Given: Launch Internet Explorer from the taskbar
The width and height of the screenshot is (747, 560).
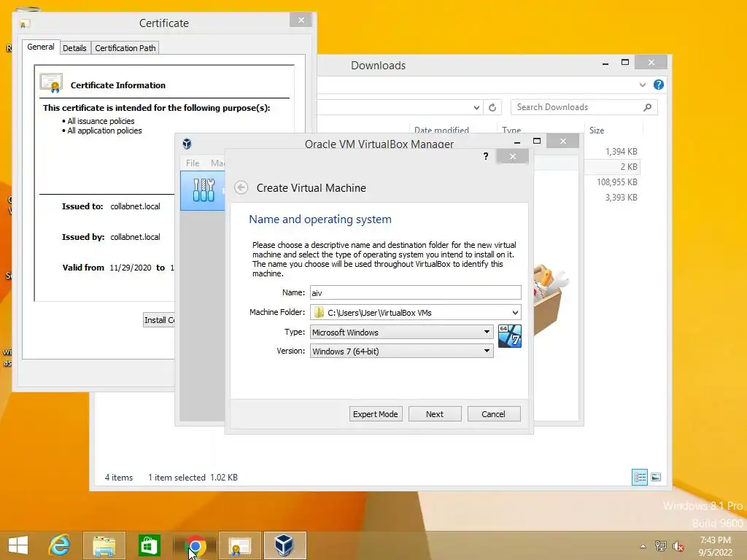Looking at the screenshot, I should coord(59,545).
